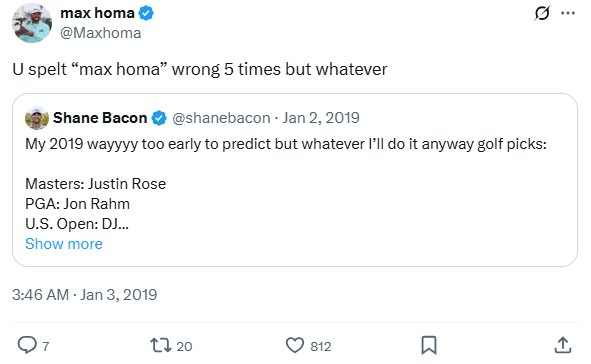Like the tweet with the heart icon
This screenshot has height=364, width=591.
(x=295, y=345)
